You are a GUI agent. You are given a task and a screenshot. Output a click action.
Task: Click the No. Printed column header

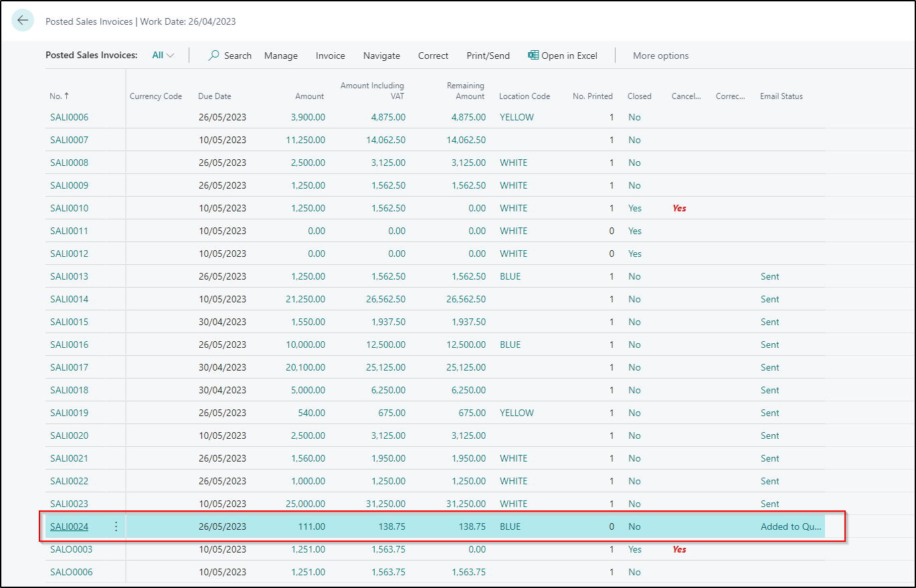click(593, 96)
